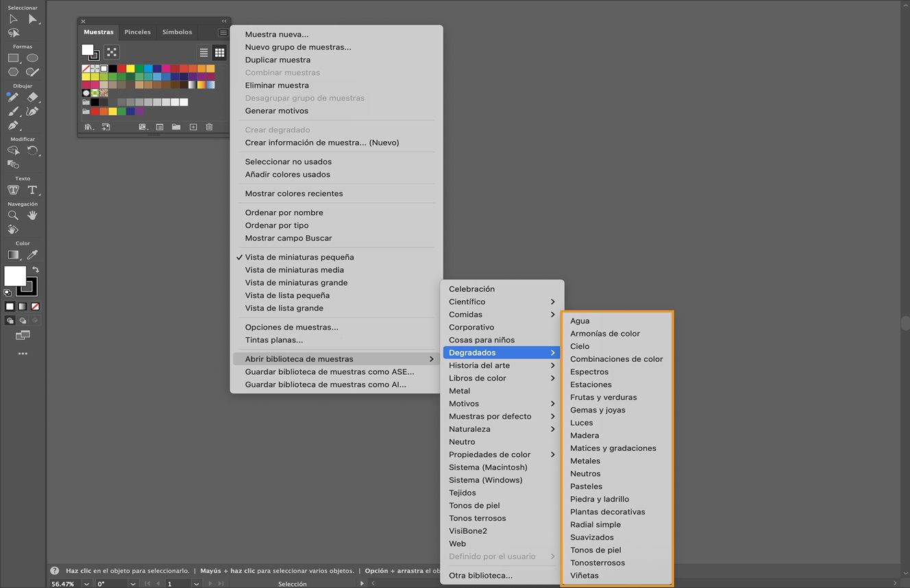Image resolution: width=910 pixels, height=588 pixels.
Task: Set paint mode to None
Action: [35, 306]
